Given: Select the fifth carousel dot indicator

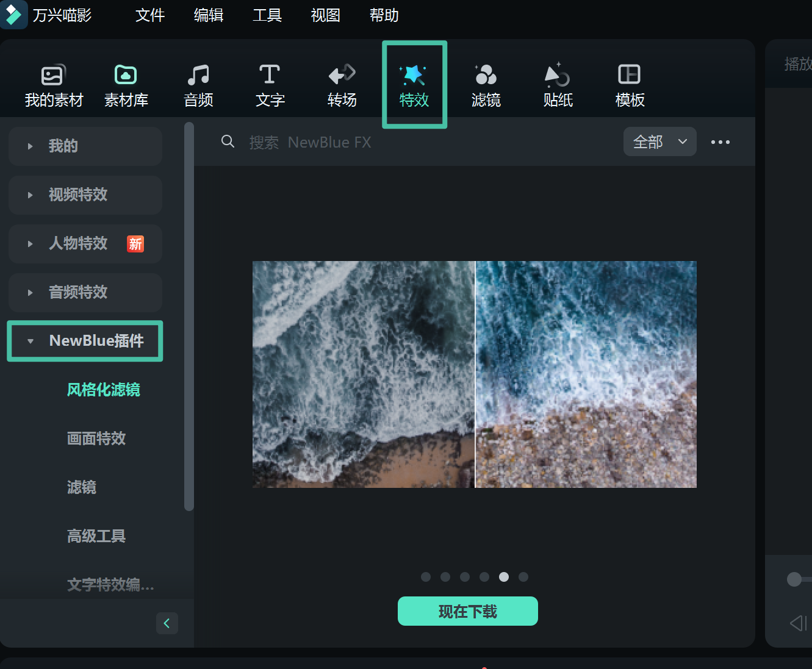Looking at the screenshot, I should tap(503, 576).
